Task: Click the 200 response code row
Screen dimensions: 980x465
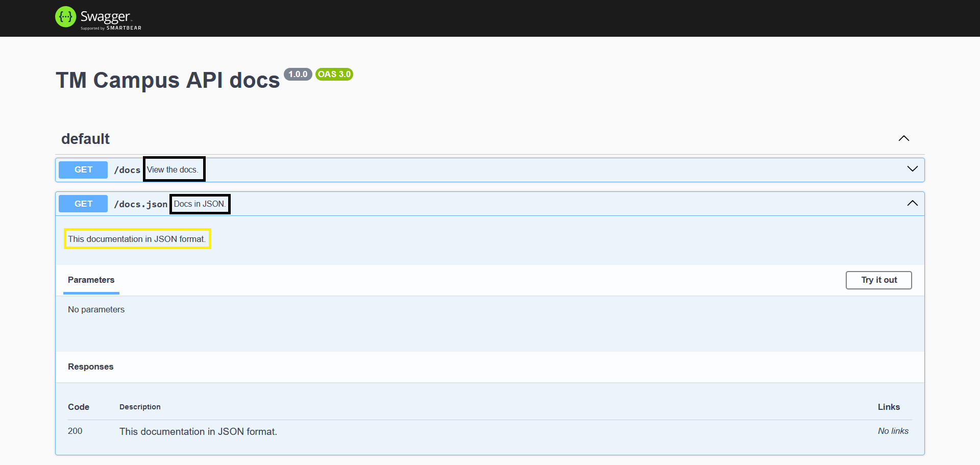Action: coord(75,431)
